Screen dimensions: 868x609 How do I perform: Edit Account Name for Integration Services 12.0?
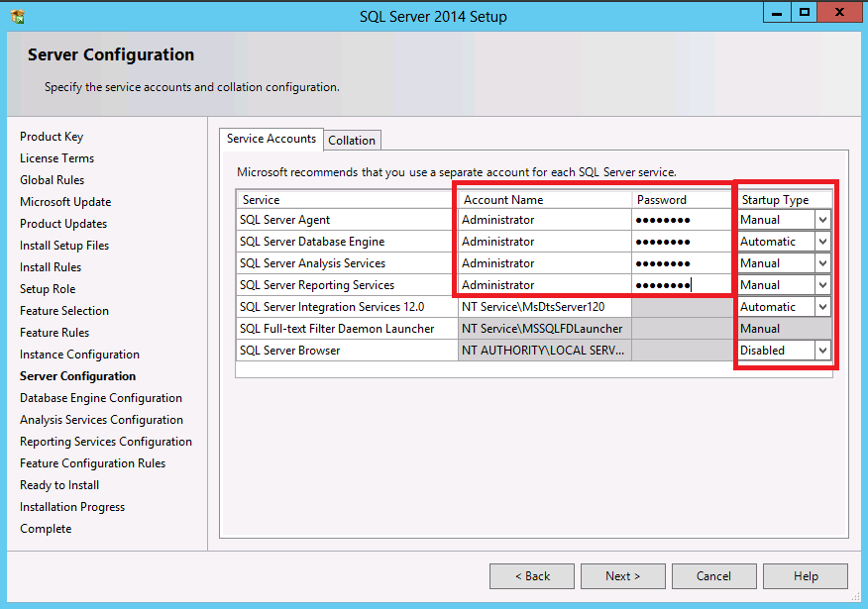pos(545,307)
